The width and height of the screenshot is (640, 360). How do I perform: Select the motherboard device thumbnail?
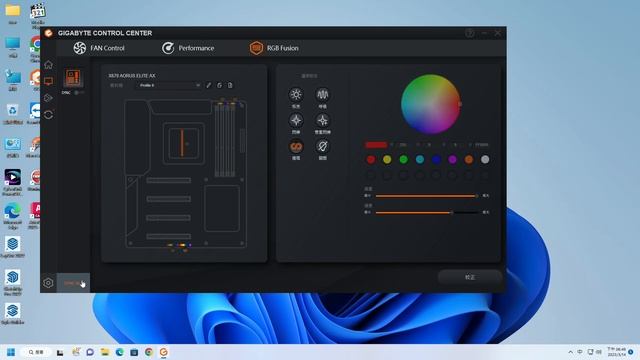coord(73,78)
